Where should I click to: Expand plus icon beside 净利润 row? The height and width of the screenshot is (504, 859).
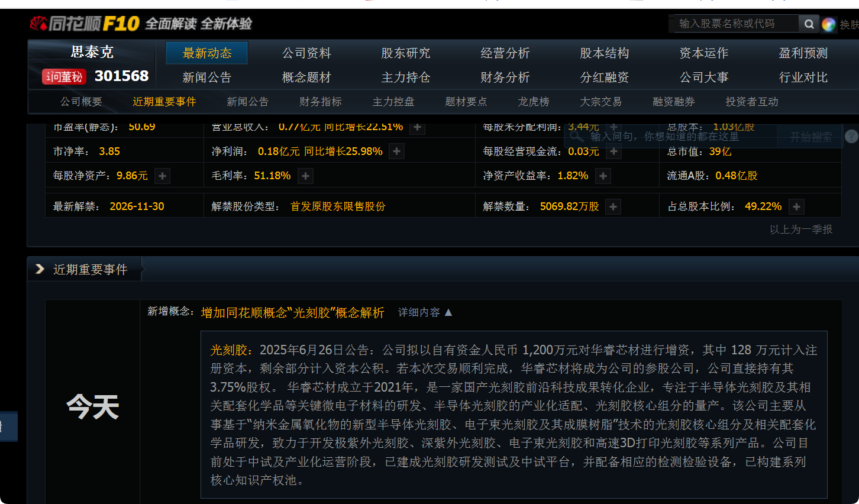397,151
